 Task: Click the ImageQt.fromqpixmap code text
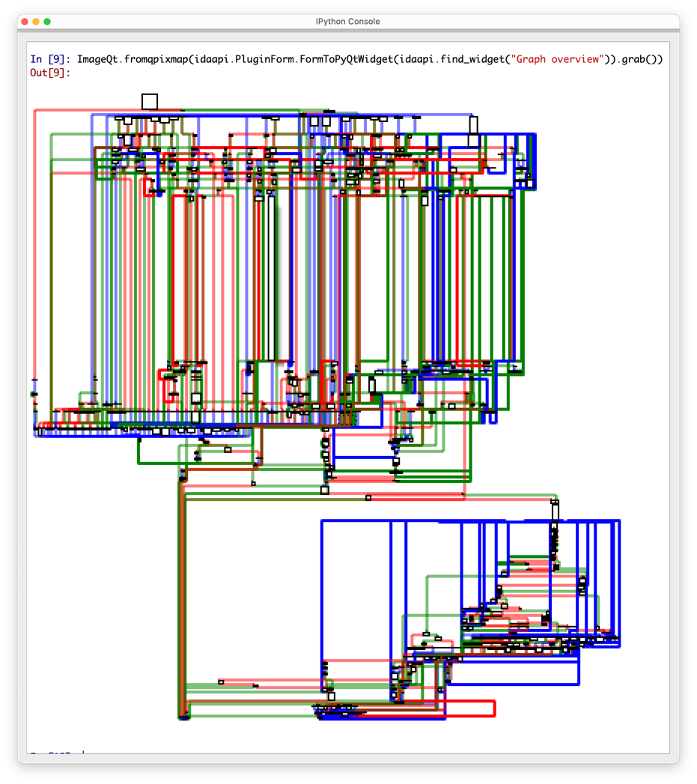pos(134,59)
